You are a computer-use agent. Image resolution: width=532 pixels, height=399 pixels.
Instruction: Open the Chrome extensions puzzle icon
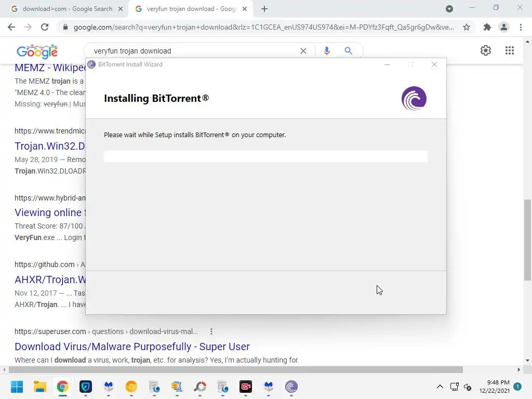click(x=487, y=27)
